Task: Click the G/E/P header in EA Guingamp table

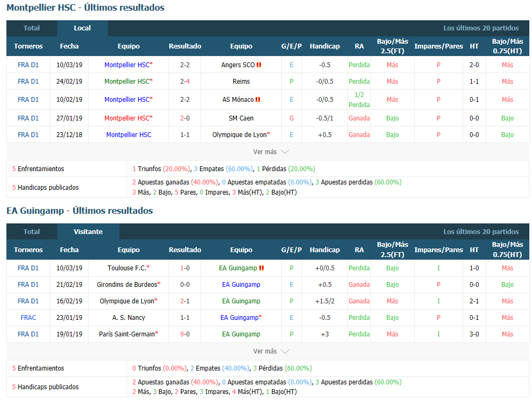Action: coord(291,250)
